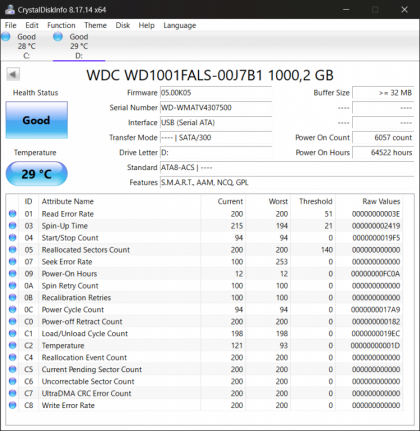Click status dot beside Write Error Rate
This screenshot has width=420, height=431.
click(13, 405)
